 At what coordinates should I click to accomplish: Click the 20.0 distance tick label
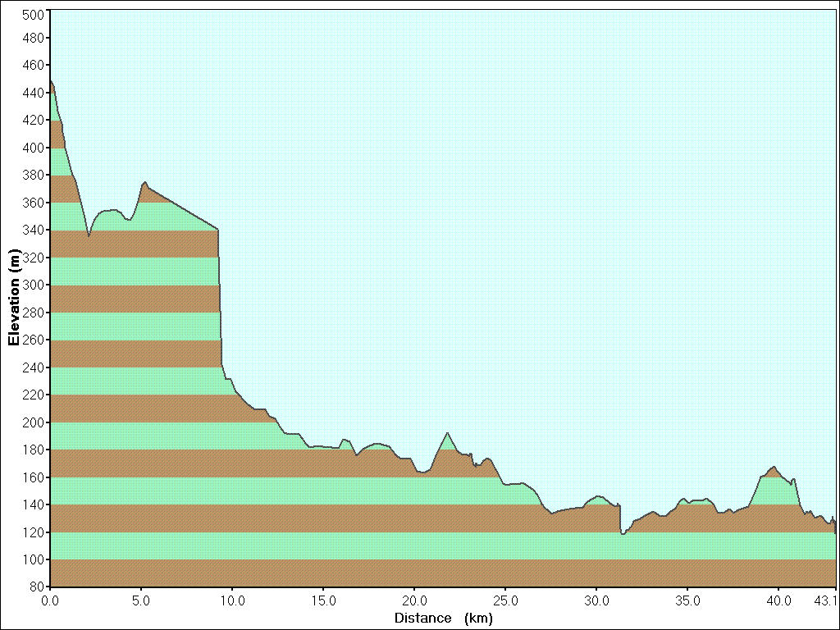point(414,600)
